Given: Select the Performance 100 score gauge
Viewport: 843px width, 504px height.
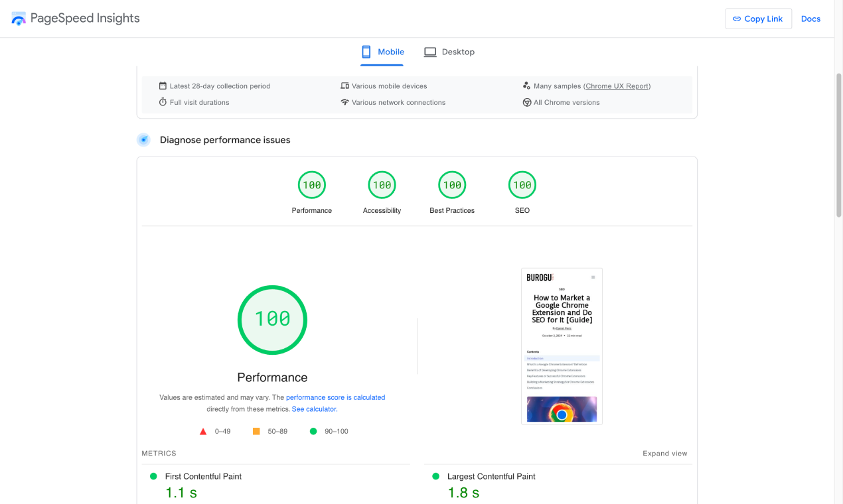Looking at the screenshot, I should pos(312,185).
